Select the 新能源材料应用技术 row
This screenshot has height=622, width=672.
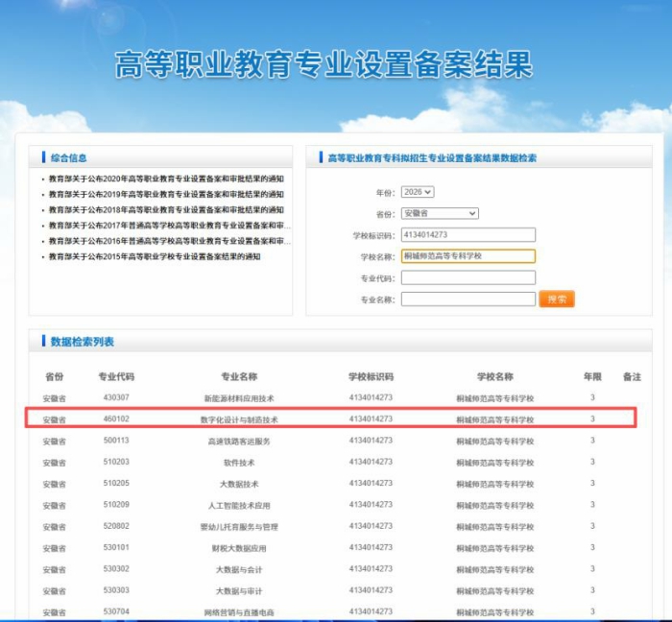click(x=239, y=398)
